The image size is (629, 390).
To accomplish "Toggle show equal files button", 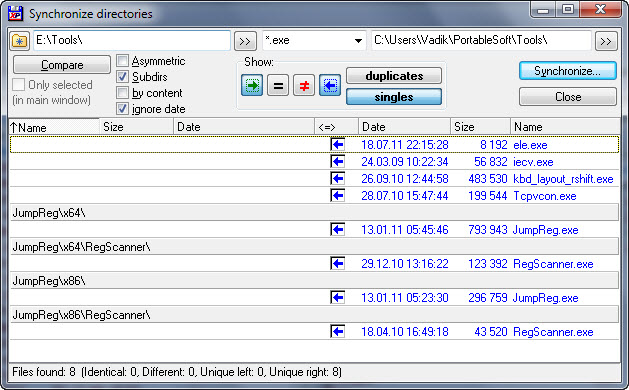I will tap(278, 85).
